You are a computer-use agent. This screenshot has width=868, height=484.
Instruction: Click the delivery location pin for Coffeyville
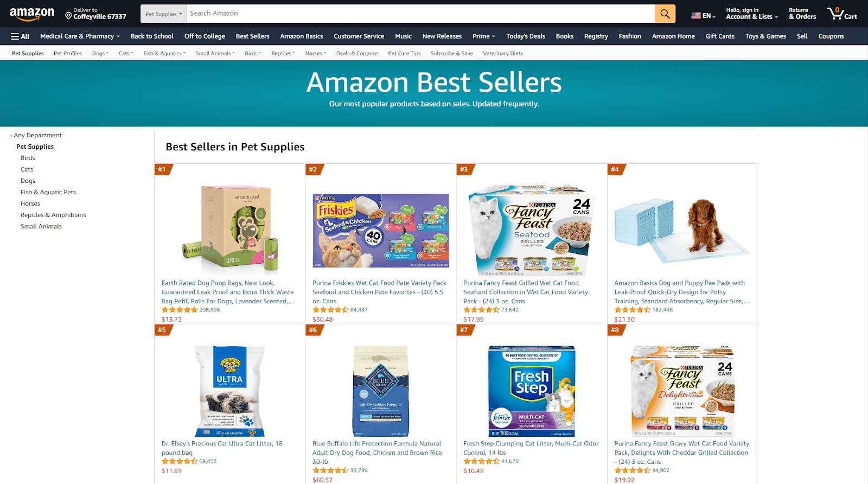click(69, 16)
